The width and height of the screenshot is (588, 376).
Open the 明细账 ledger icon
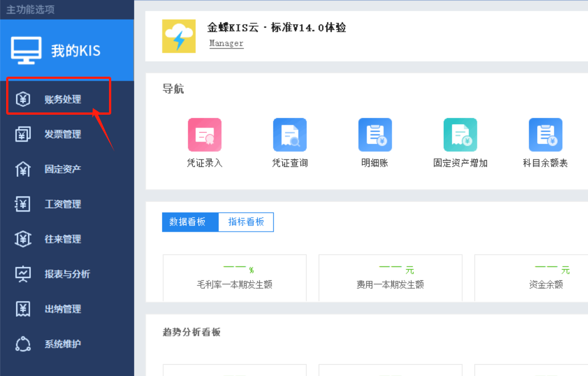375,135
